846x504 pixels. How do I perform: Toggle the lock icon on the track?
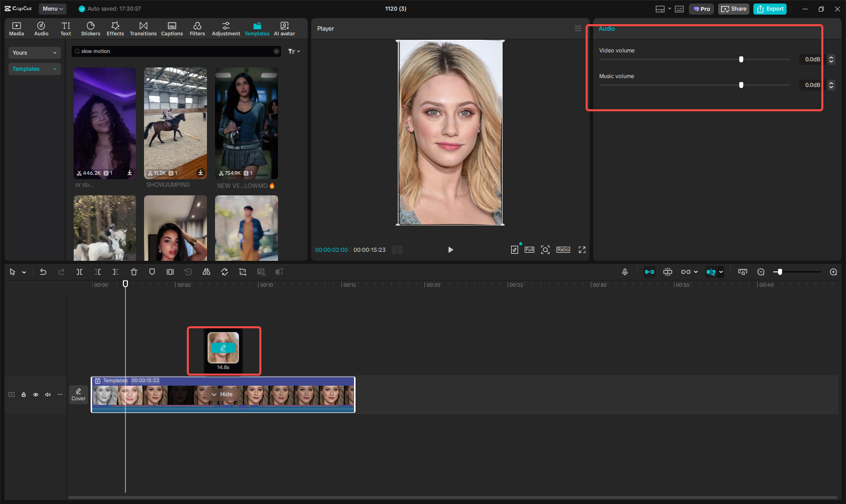[23, 394]
